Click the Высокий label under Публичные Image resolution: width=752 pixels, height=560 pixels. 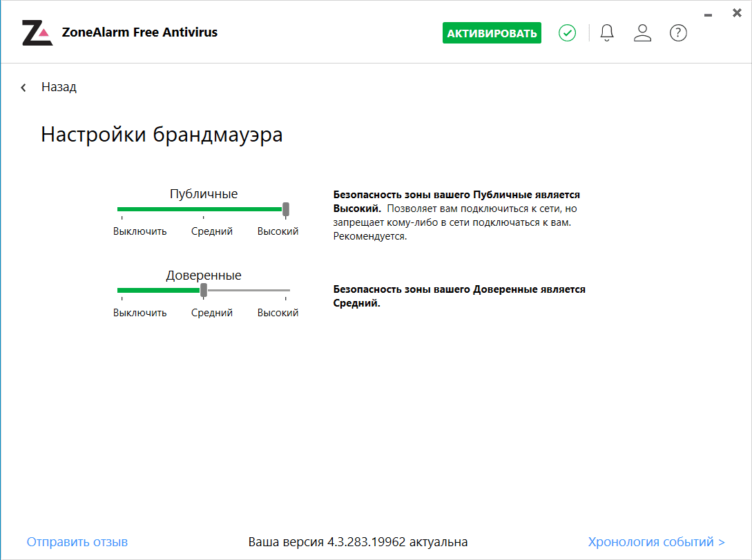point(278,232)
